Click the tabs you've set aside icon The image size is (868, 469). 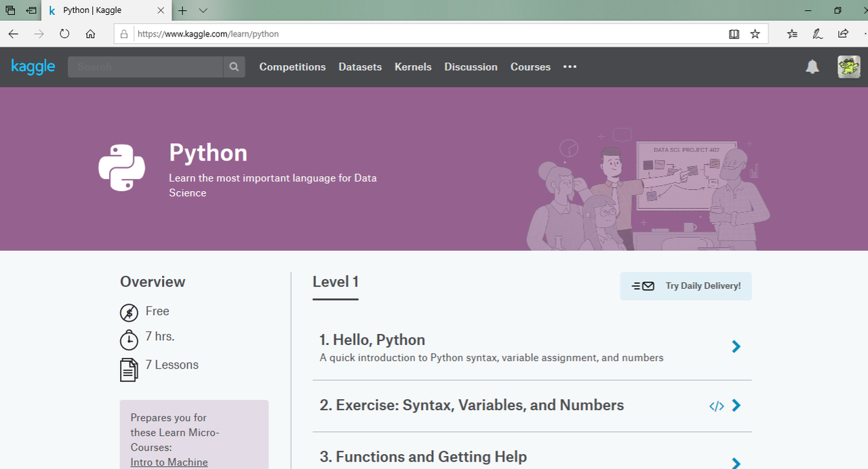pos(10,11)
